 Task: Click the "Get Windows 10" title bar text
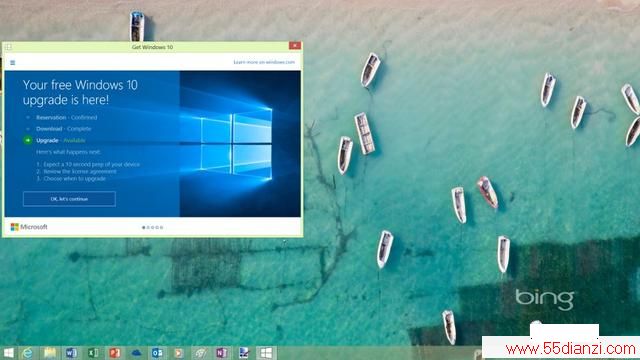coord(152,47)
